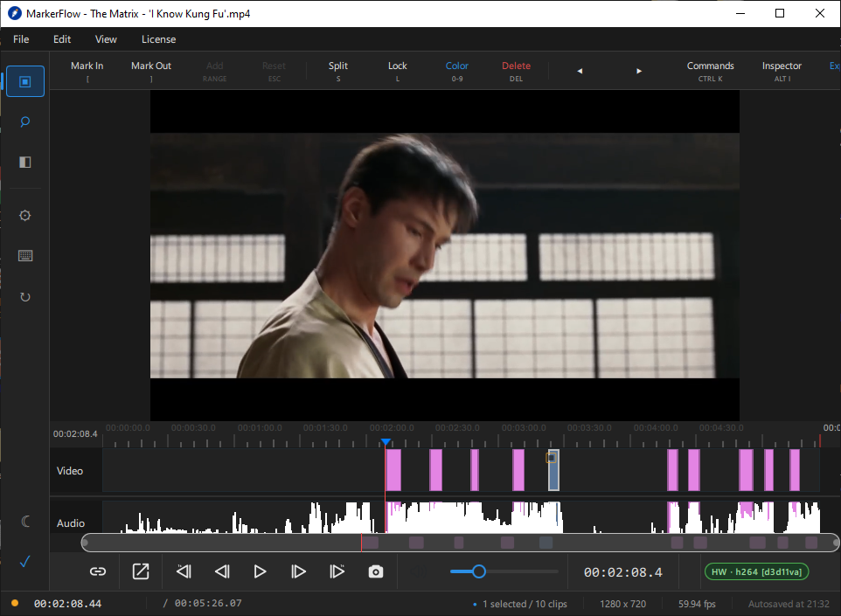Step one frame backward

pyautogui.click(x=223, y=571)
